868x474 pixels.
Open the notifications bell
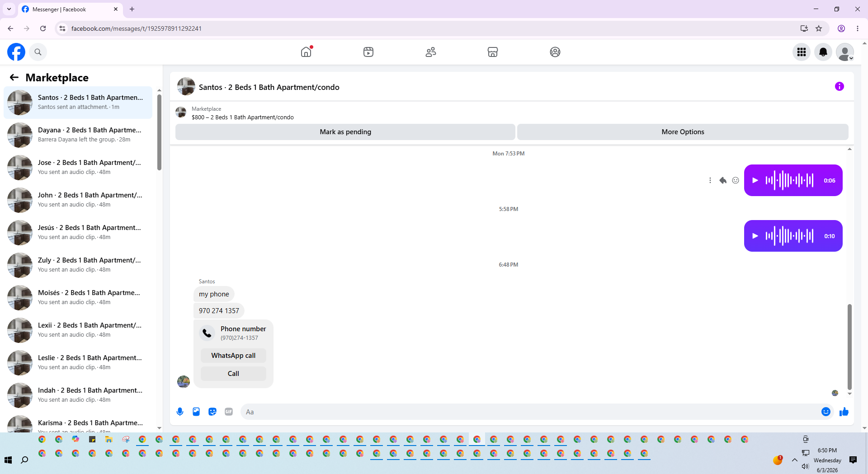pos(823,52)
